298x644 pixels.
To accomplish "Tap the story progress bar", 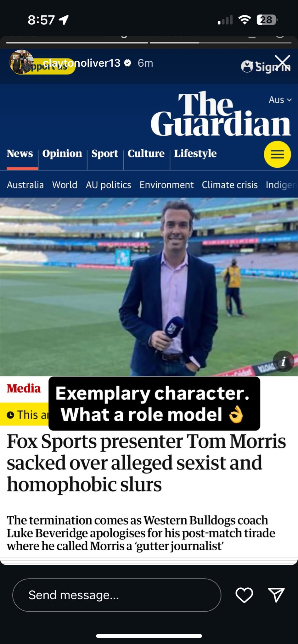I will (x=149, y=42).
